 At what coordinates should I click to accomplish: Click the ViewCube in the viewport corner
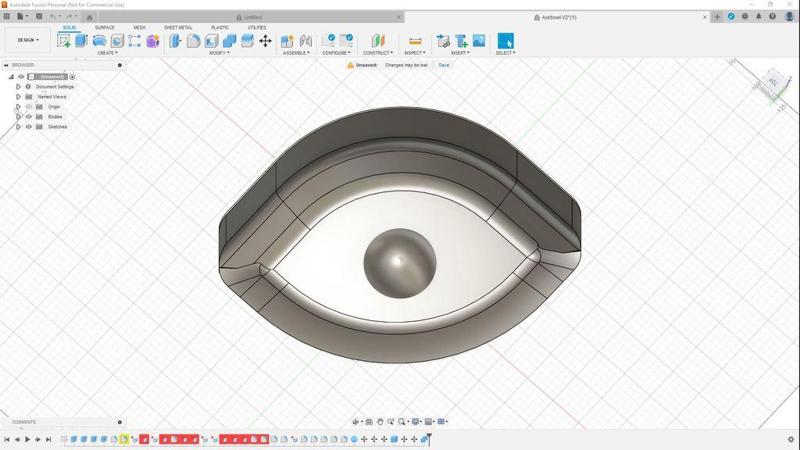click(774, 83)
